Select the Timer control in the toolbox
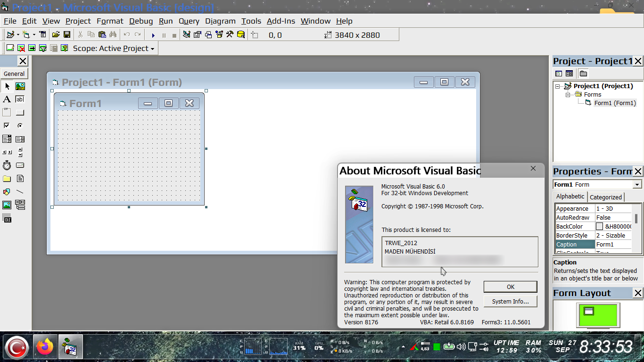 click(x=7, y=165)
